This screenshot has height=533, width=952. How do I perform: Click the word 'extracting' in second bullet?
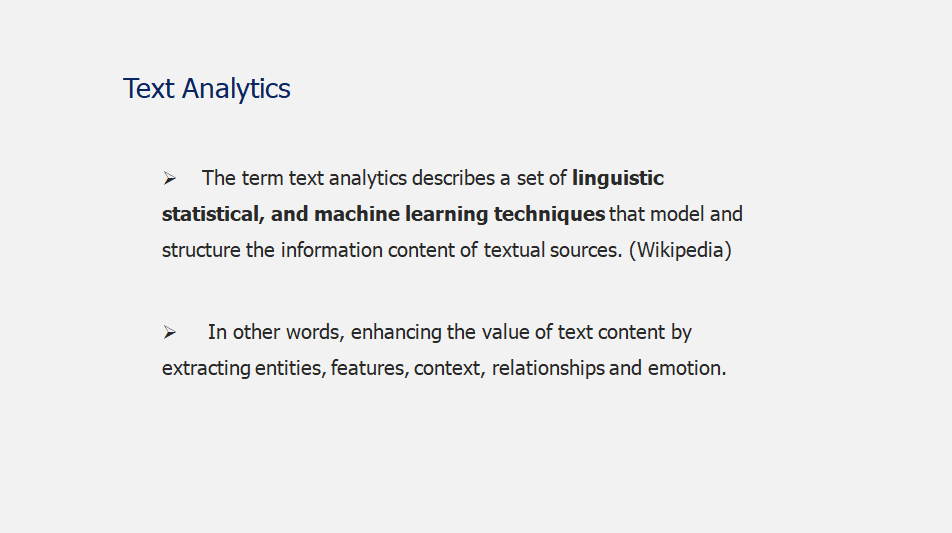tap(206, 368)
